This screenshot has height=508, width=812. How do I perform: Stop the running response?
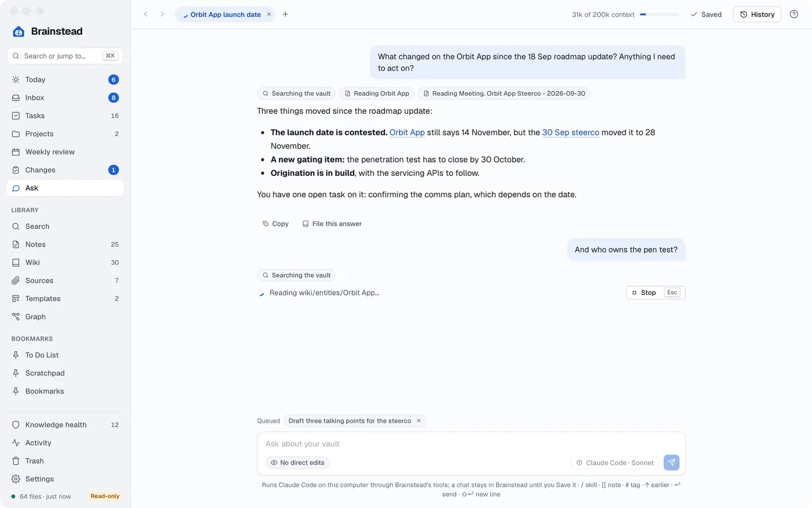[655, 293]
